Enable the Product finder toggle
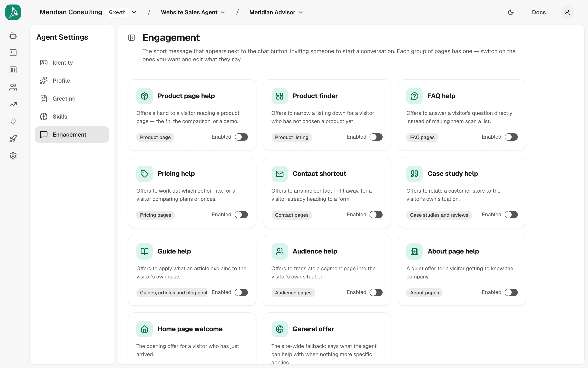This screenshot has width=588, height=368. click(376, 137)
